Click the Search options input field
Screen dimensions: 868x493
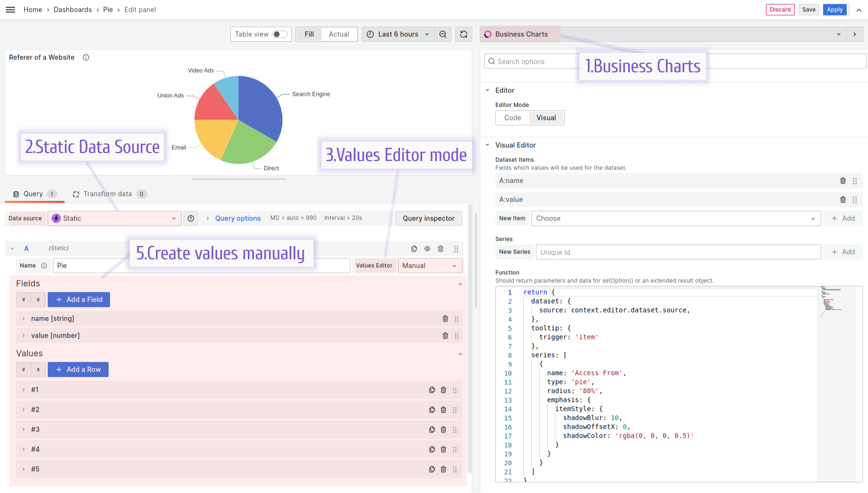click(534, 61)
